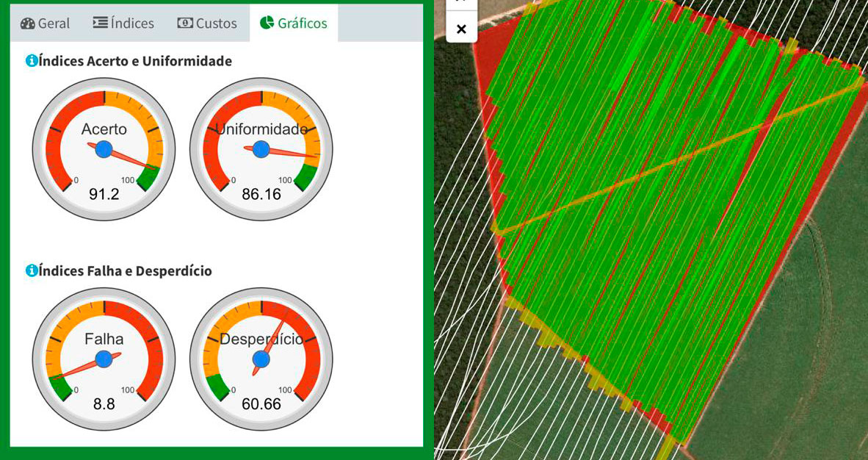Screen dimensions: 868x460
Task: Click the blue center knob of Falha gauge
Action: coord(104,359)
